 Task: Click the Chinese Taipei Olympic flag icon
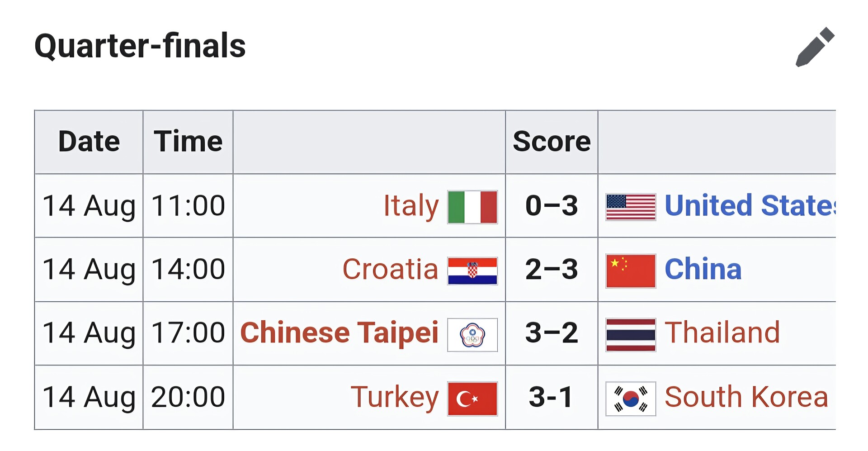pos(472,335)
